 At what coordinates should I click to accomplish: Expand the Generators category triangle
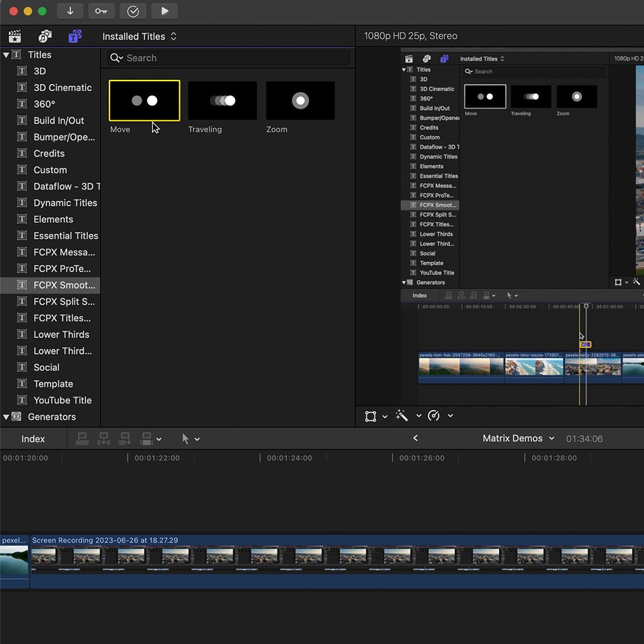click(x=6, y=417)
